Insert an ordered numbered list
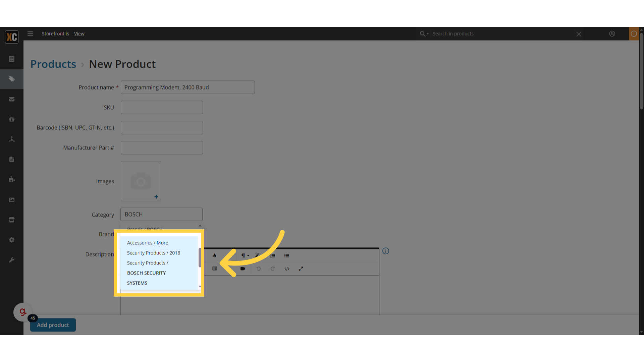 (273, 255)
